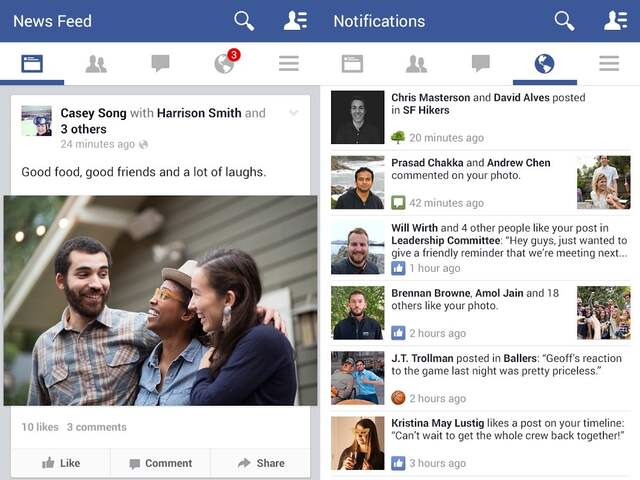The width and height of the screenshot is (640, 480).
Task: Tap like icon in Brennan Browne notification
Action: [398, 333]
